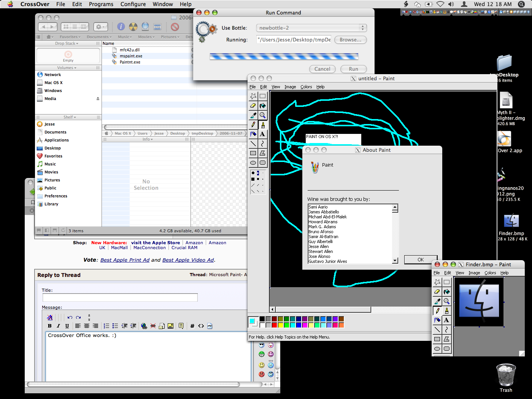Select the Magnifier tool in Finder.bmp Paint
Screen dimensions: 532x399
click(446, 301)
